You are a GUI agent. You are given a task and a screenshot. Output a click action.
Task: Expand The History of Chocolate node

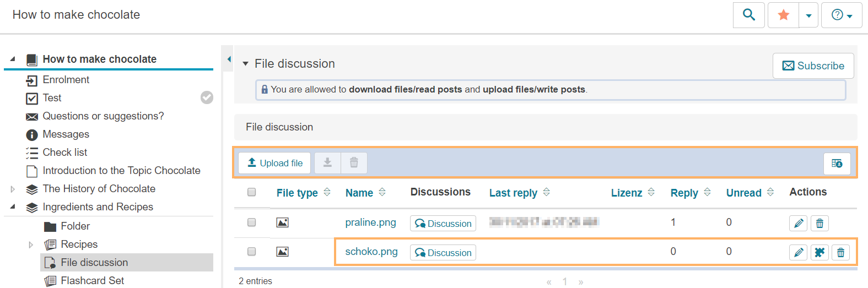pos(13,189)
